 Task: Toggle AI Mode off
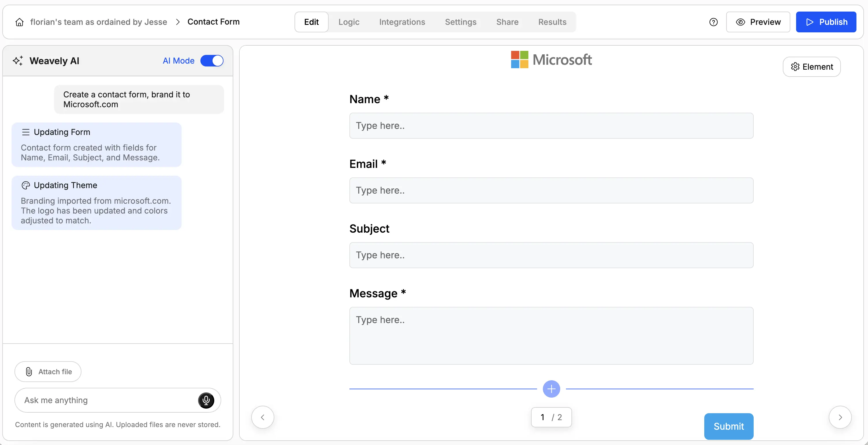pyautogui.click(x=212, y=61)
